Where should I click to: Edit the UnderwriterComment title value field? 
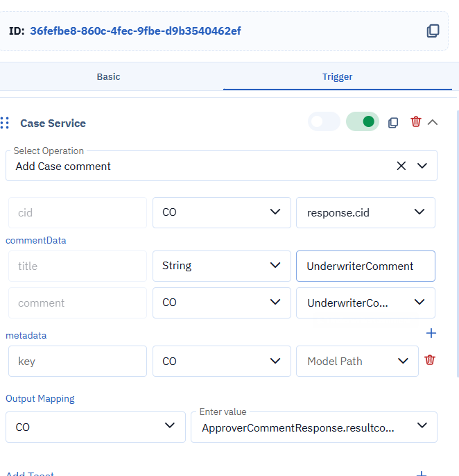click(x=365, y=266)
